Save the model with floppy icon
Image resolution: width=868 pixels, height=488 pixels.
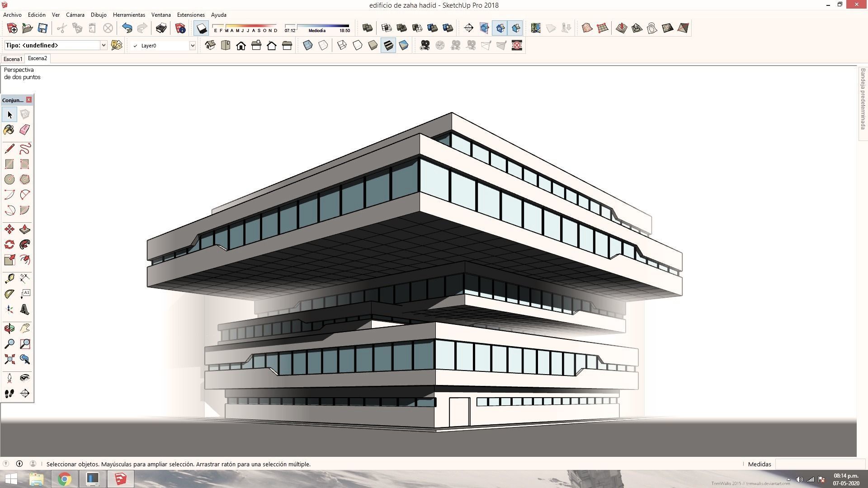pos(42,28)
